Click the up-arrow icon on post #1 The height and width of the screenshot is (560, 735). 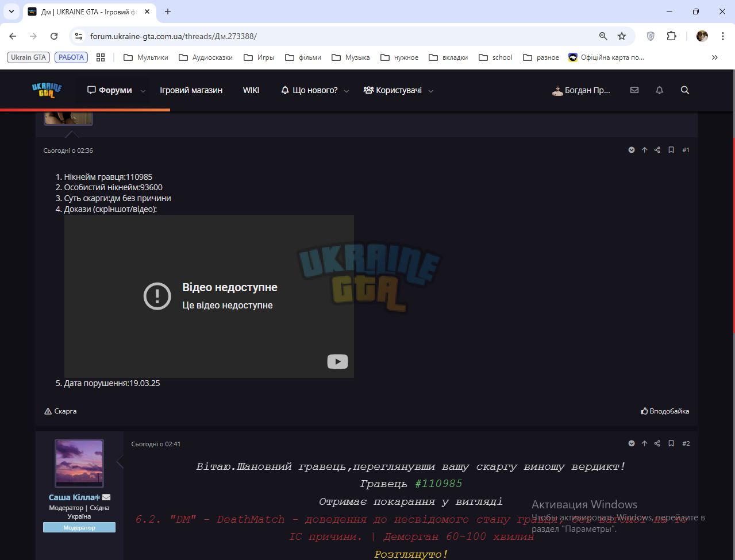coord(644,150)
